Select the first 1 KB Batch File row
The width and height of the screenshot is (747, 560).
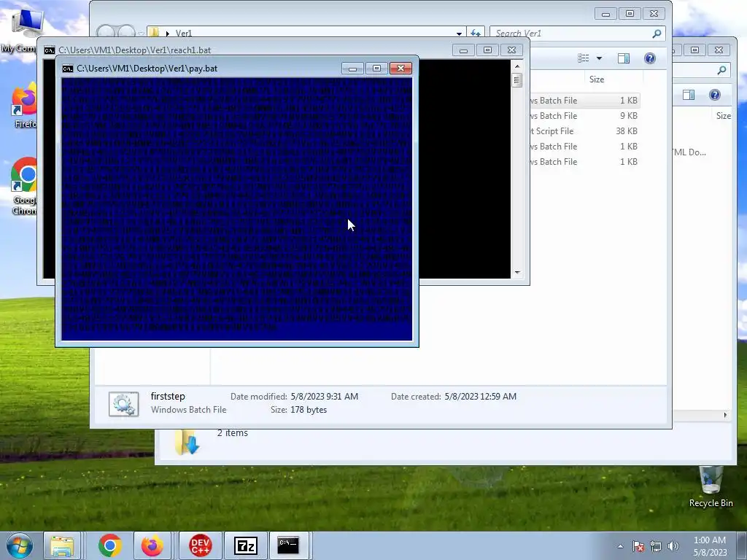[x=584, y=101]
